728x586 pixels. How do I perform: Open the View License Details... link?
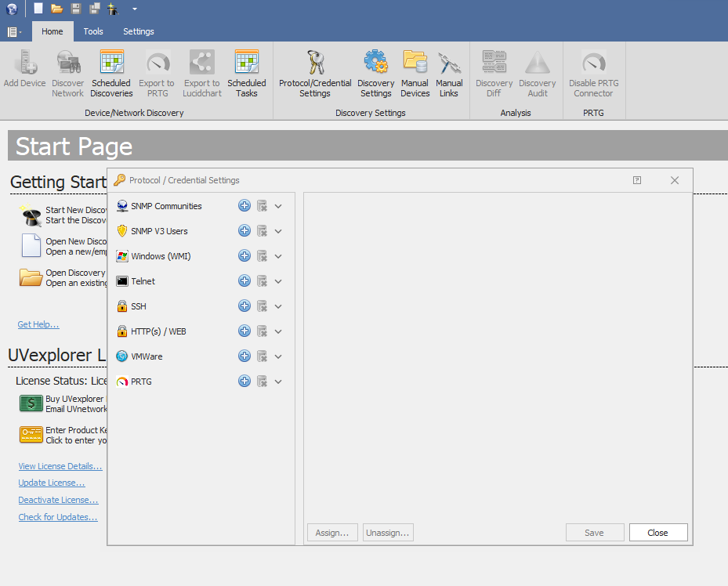(60, 466)
